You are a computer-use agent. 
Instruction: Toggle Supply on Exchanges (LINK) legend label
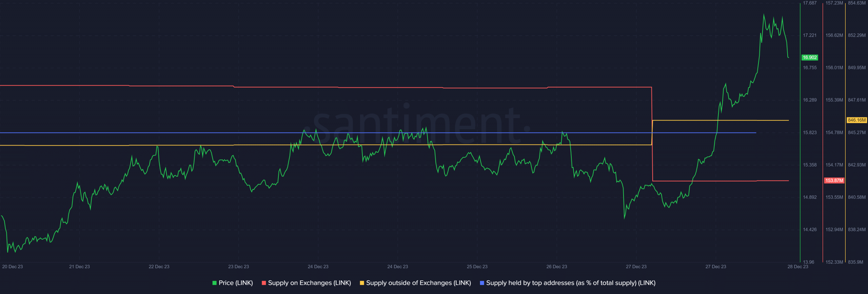click(309, 283)
